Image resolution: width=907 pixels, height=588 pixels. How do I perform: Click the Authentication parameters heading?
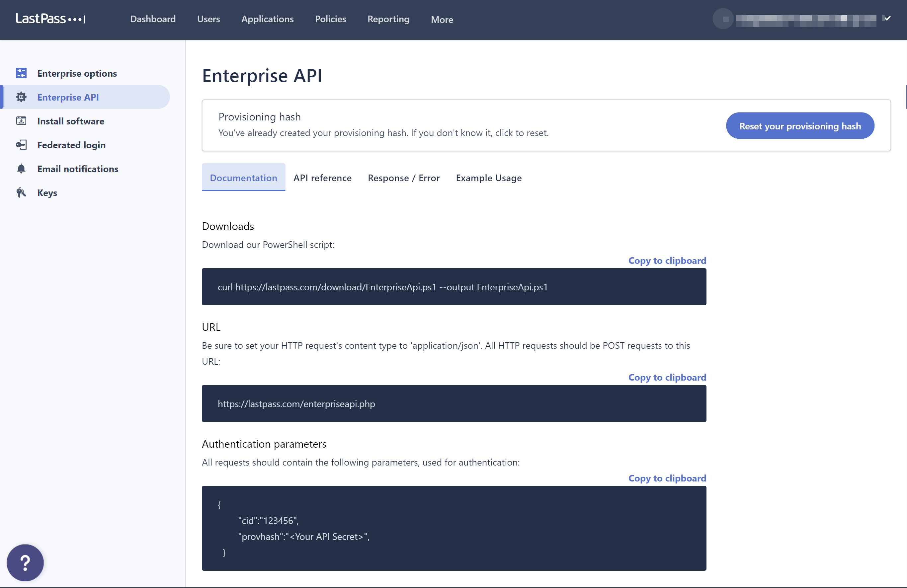[x=264, y=444]
